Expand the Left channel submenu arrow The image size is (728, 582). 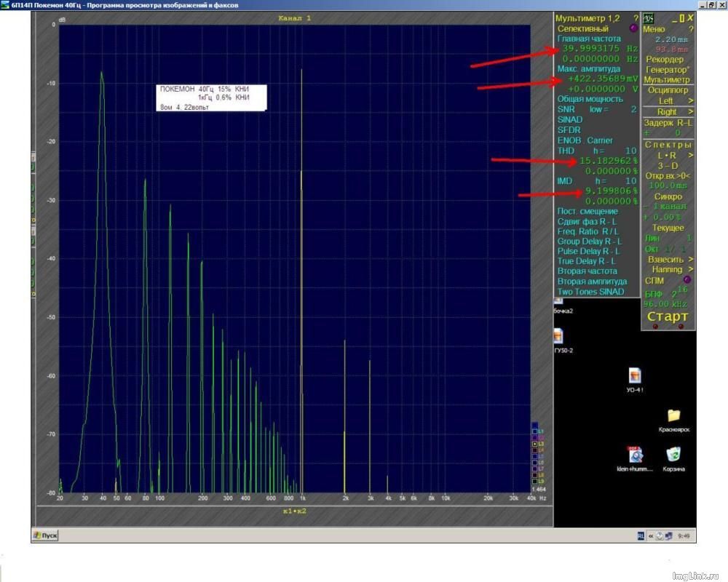tap(690, 100)
